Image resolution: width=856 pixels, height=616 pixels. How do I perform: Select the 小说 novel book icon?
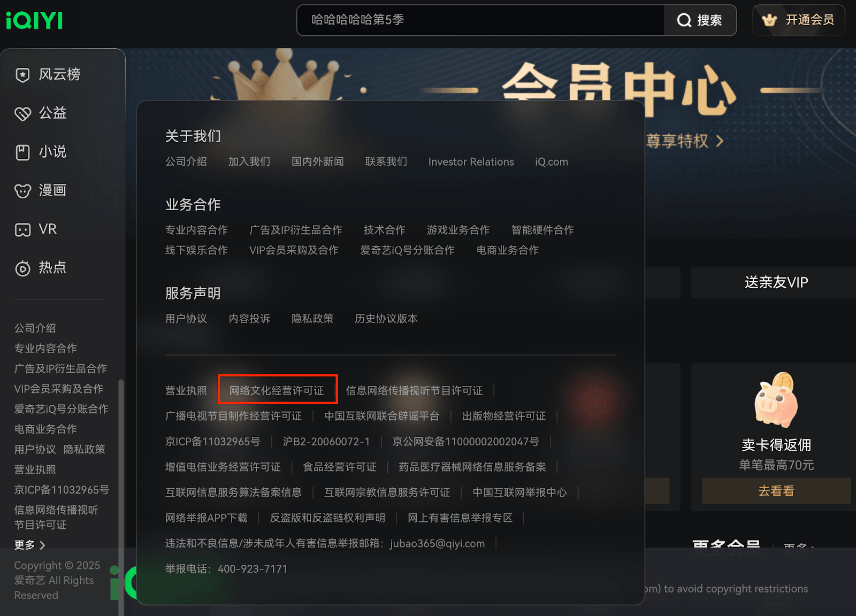[x=22, y=152]
